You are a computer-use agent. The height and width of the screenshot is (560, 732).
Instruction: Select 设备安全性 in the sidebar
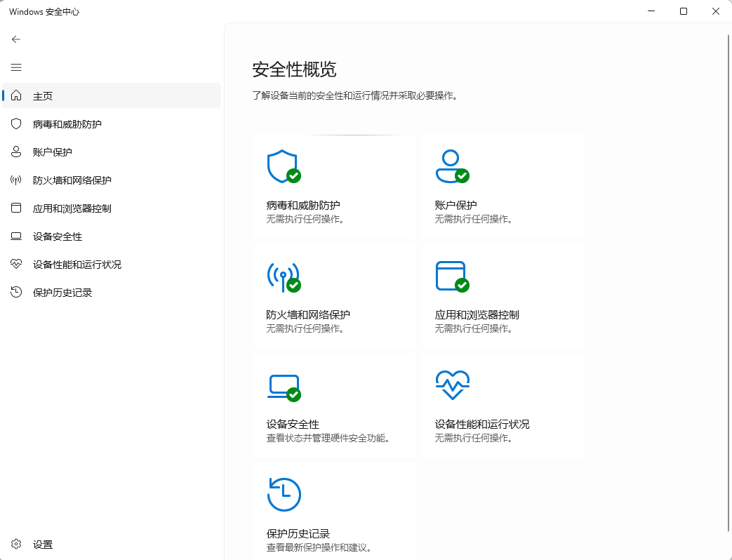(112, 236)
